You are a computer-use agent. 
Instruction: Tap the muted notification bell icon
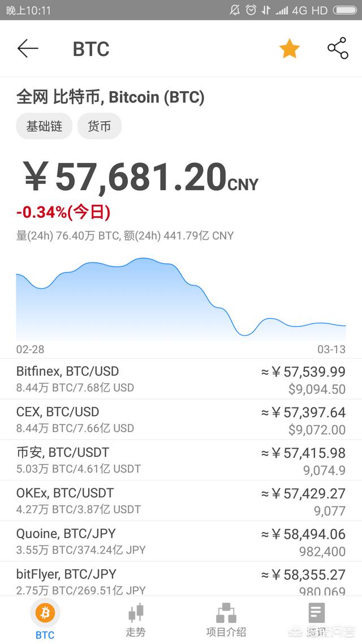235,10
